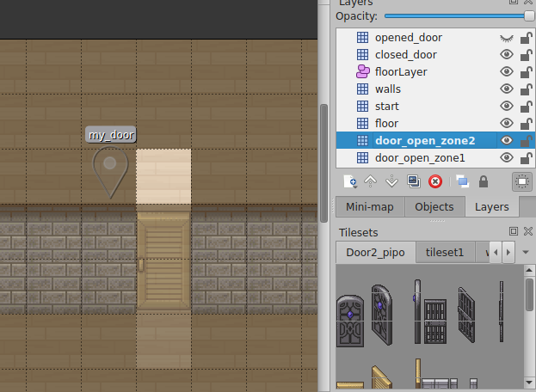Click the Lock Other Layers padlock icon
The width and height of the screenshot is (536, 392).
tap(484, 181)
